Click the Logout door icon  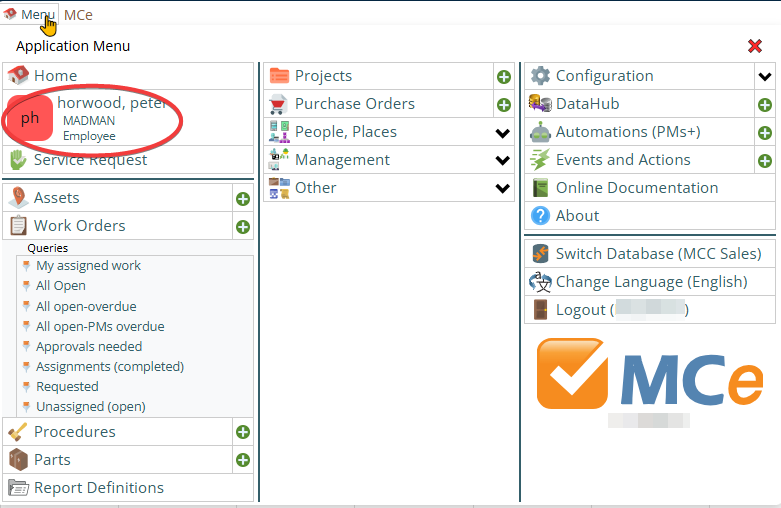pos(540,310)
